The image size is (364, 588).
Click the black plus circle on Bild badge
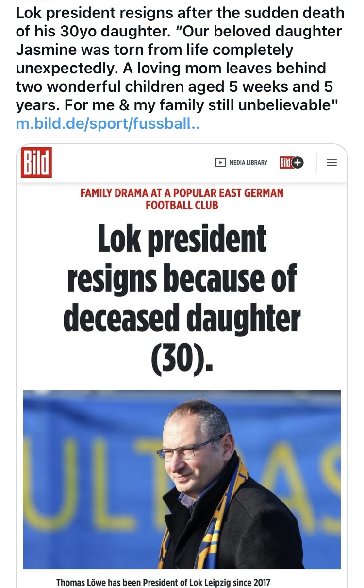tap(298, 163)
